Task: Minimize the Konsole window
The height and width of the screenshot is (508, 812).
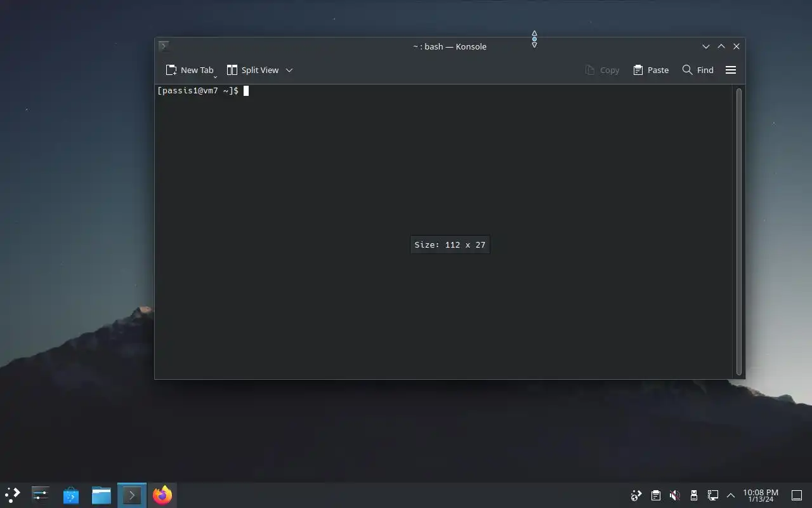Action: point(705,46)
